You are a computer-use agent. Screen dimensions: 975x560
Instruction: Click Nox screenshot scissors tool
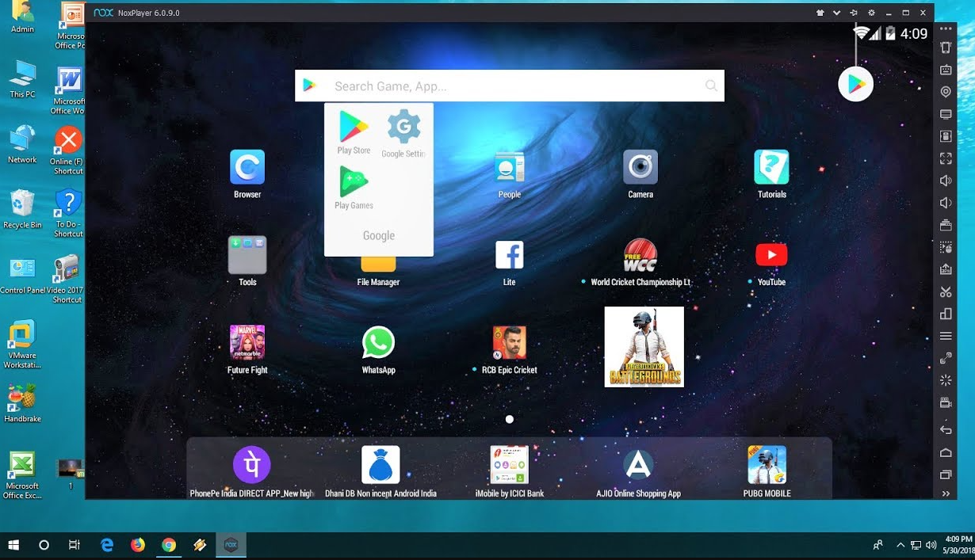[x=946, y=291]
